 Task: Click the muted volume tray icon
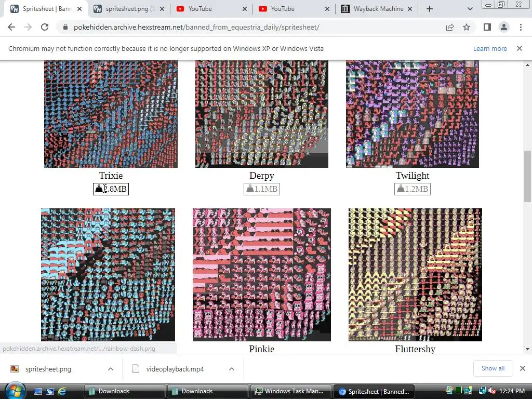(491, 391)
